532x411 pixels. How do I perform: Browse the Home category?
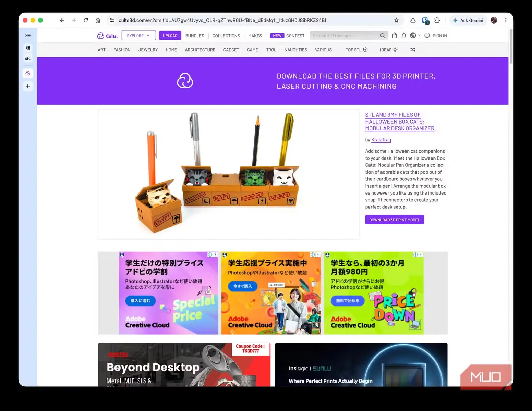[171, 50]
